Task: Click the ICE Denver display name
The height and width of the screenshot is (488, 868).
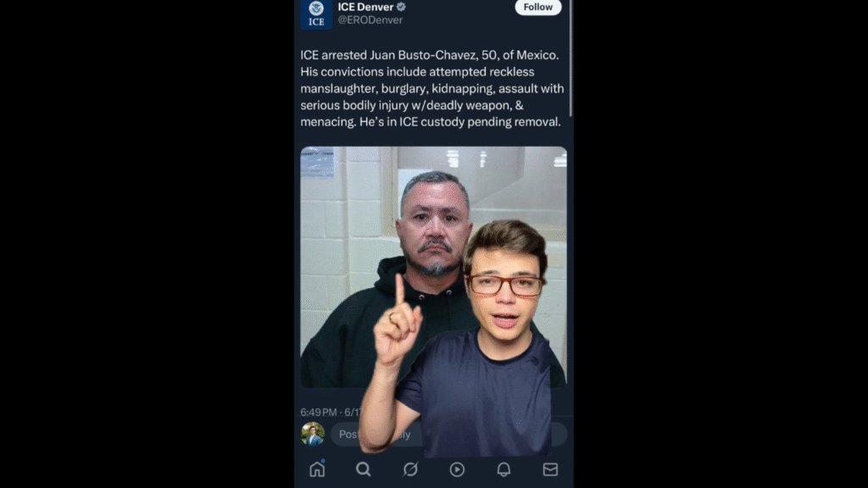Action: [x=365, y=7]
